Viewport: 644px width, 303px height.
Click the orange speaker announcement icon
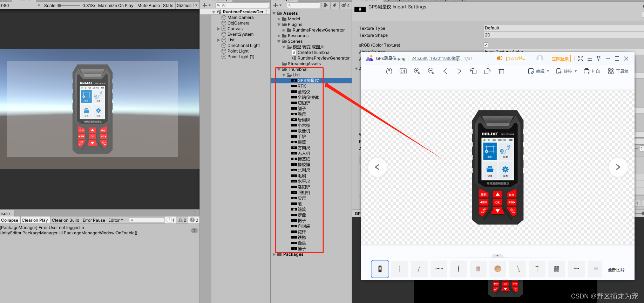(500, 58)
